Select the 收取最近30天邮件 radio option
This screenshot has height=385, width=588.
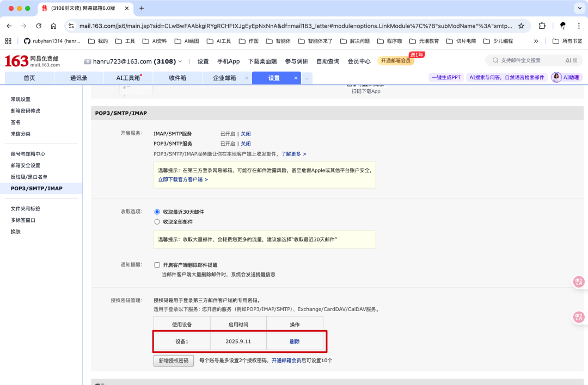coord(157,212)
